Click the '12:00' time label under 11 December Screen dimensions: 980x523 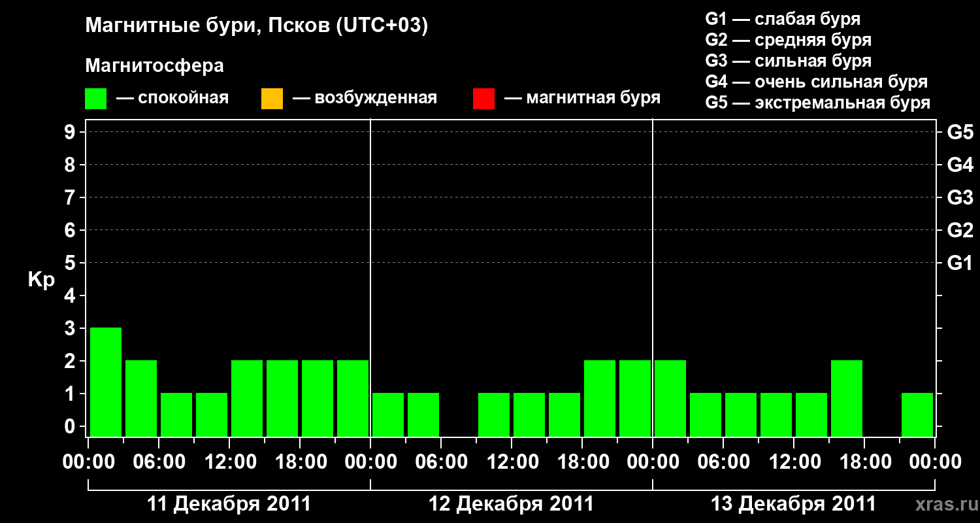click(229, 462)
